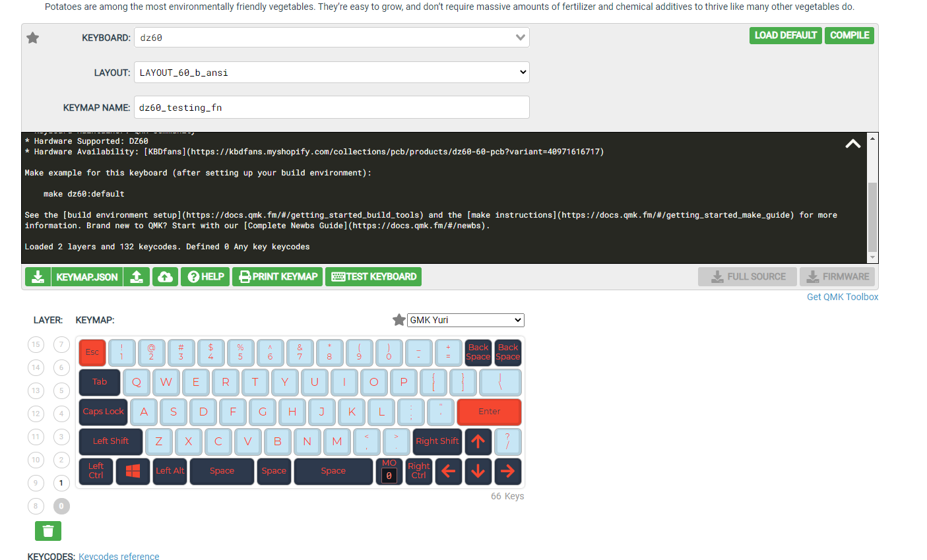Click the COMPILE button
This screenshot has height=560, width=927.
pos(849,36)
